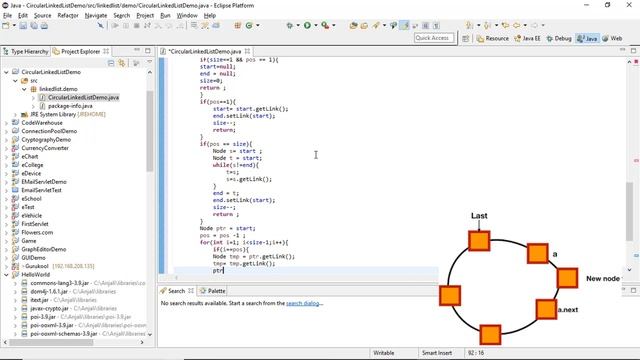Open the Window menu

coord(187,16)
